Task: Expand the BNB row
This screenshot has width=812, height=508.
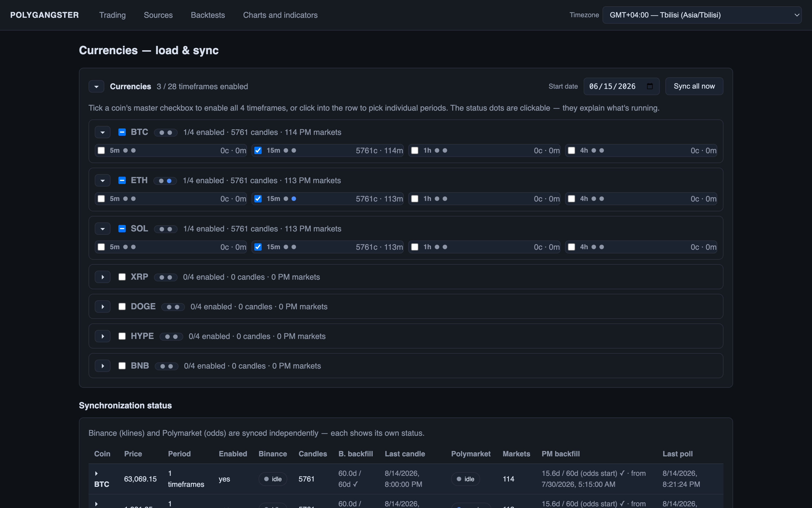Action: pyautogui.click(x=103, y=366)
